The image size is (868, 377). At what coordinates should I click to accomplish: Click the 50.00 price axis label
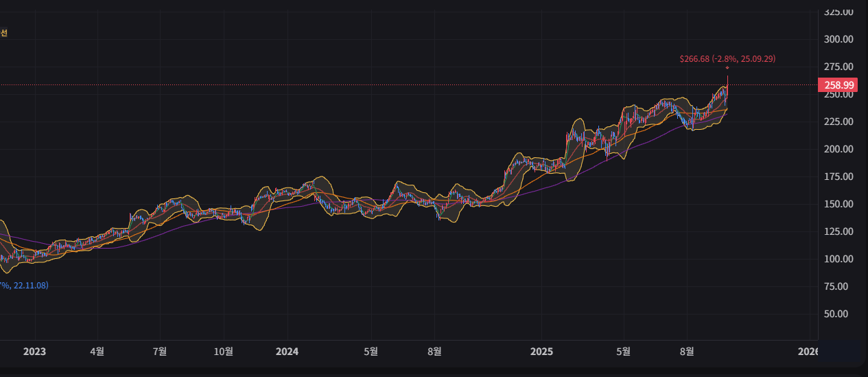841,314
